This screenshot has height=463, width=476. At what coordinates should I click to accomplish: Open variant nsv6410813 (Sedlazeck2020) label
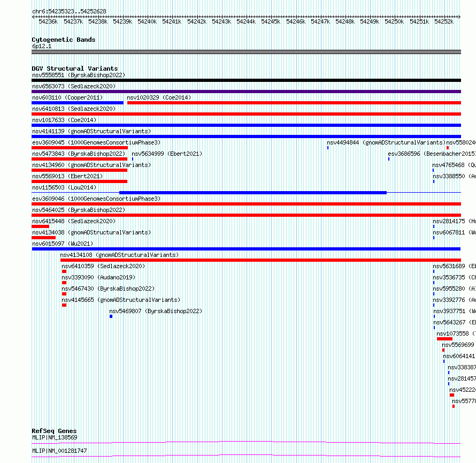point(74,109)
